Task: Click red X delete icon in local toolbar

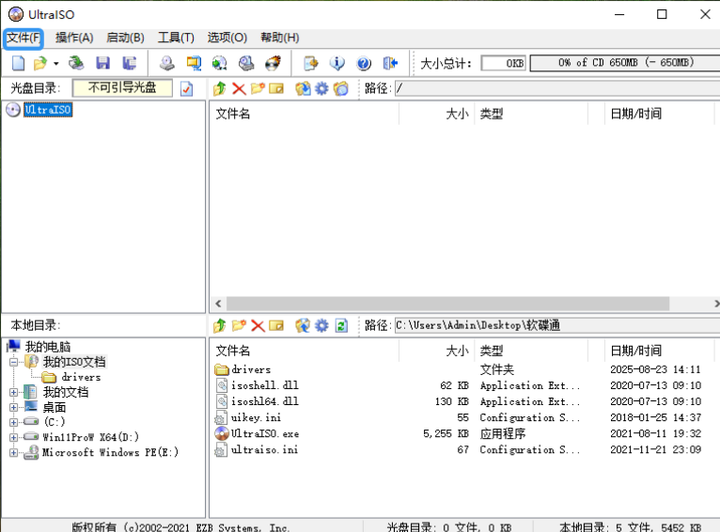Action: [258, 325]
